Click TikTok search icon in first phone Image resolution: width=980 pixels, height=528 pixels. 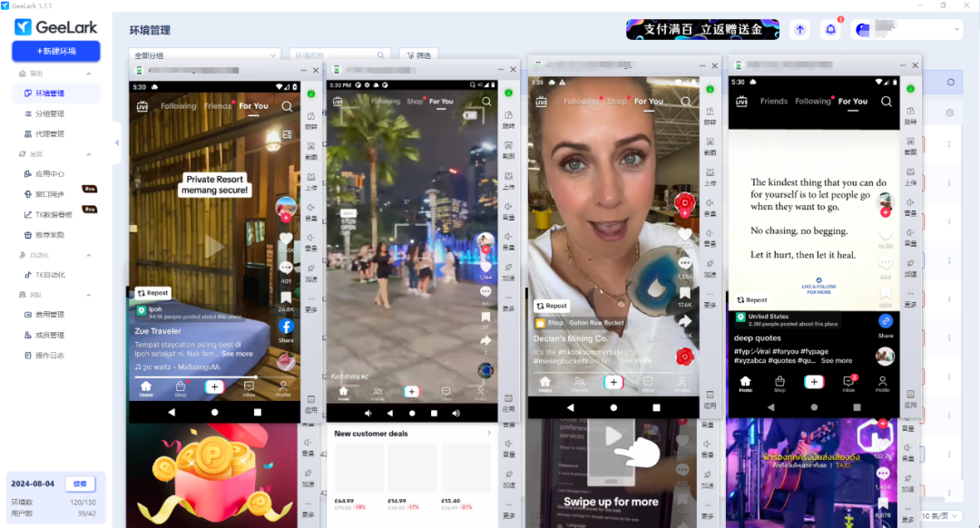click(287, 106)
